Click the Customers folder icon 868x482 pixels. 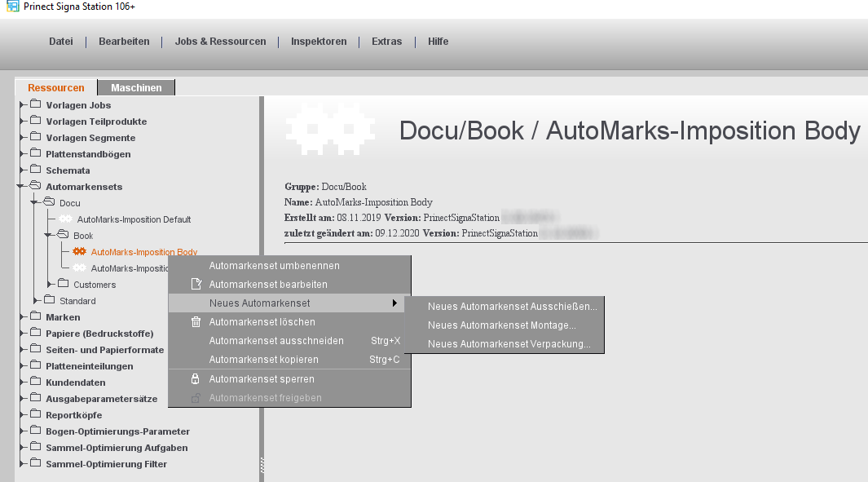[x=64, y=283]
